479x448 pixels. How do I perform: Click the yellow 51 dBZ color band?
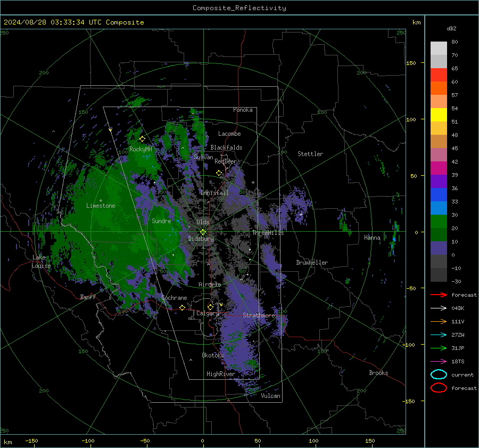[x=439, y=115]
